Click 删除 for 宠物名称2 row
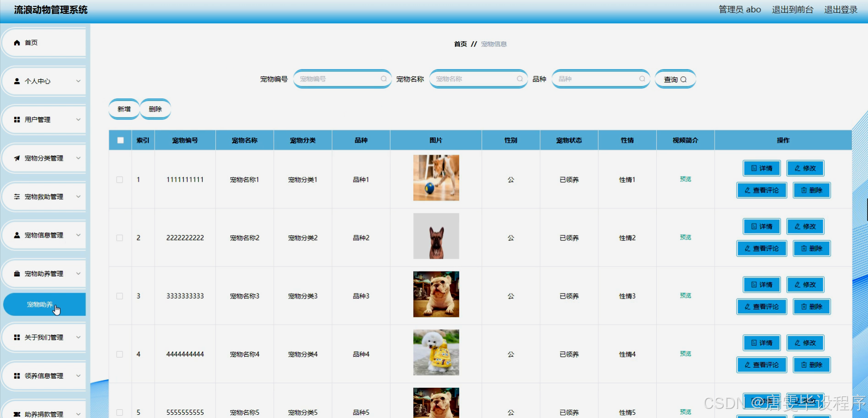868x418 pixels. pos(812,248)
